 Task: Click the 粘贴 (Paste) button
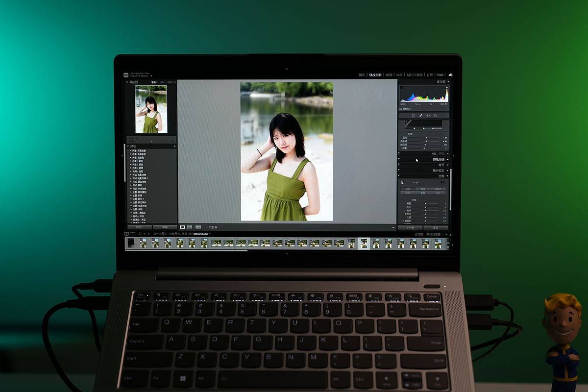click(x=165, y=227)
